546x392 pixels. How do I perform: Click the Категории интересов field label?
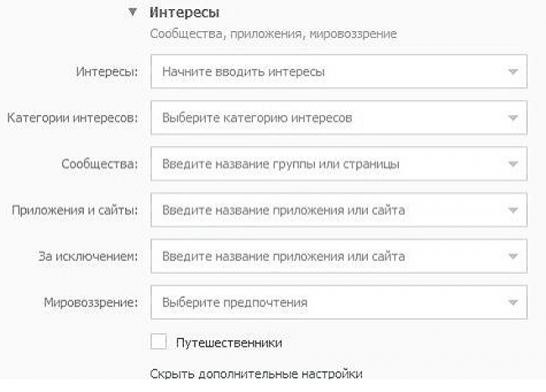[72, 118]
